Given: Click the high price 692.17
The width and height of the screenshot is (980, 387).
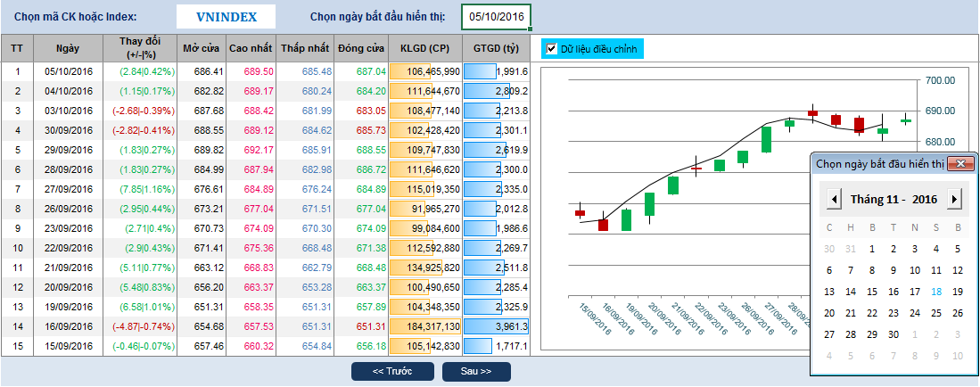Looking at the screenshot, I should pos(259,150).
